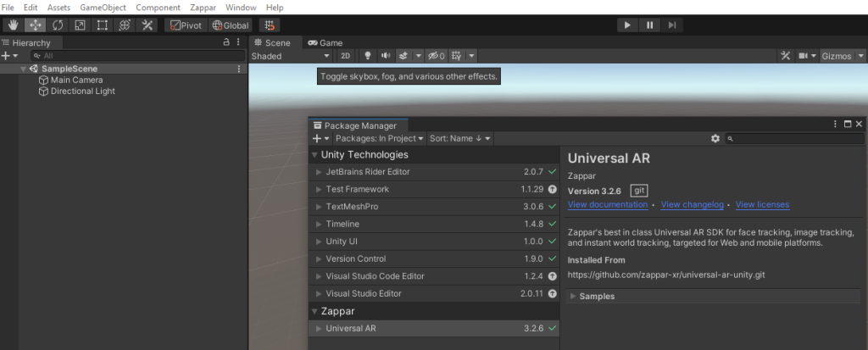
Task: Select the Move tool
Action: (35, 25)
